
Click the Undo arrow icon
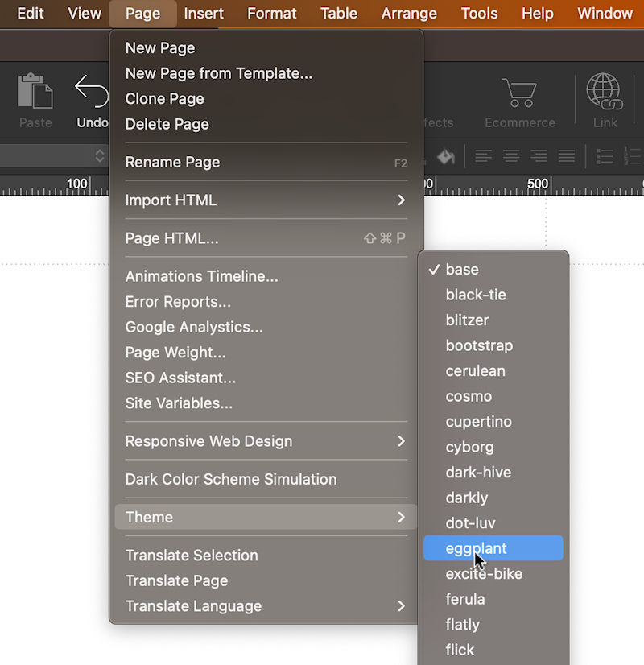(92, 91)
